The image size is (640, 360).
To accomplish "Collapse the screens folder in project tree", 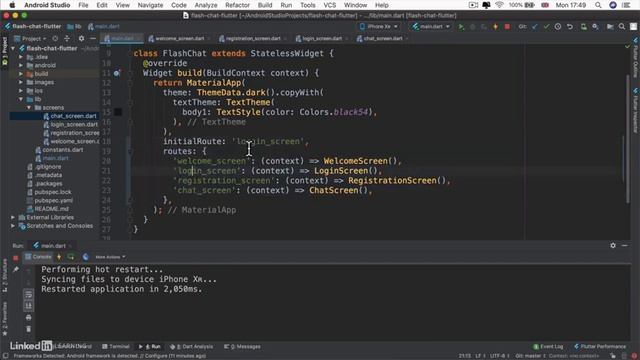I will [29, 108].
